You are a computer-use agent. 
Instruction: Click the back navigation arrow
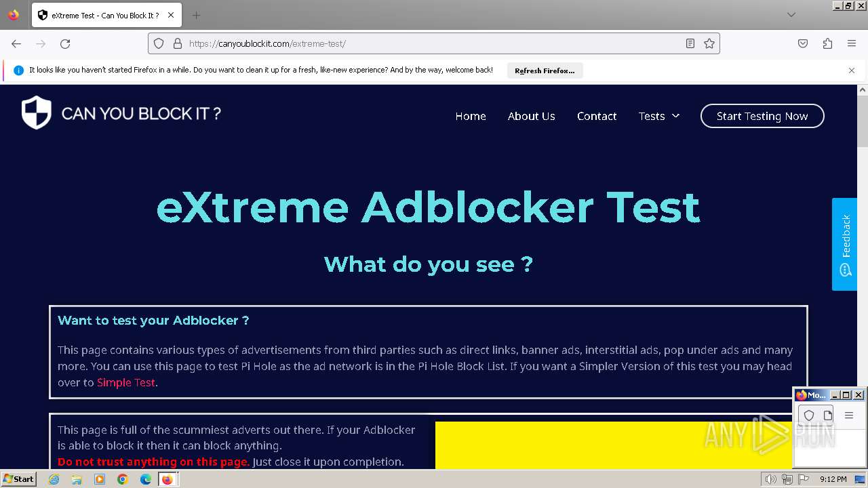(x=16, y=43)
